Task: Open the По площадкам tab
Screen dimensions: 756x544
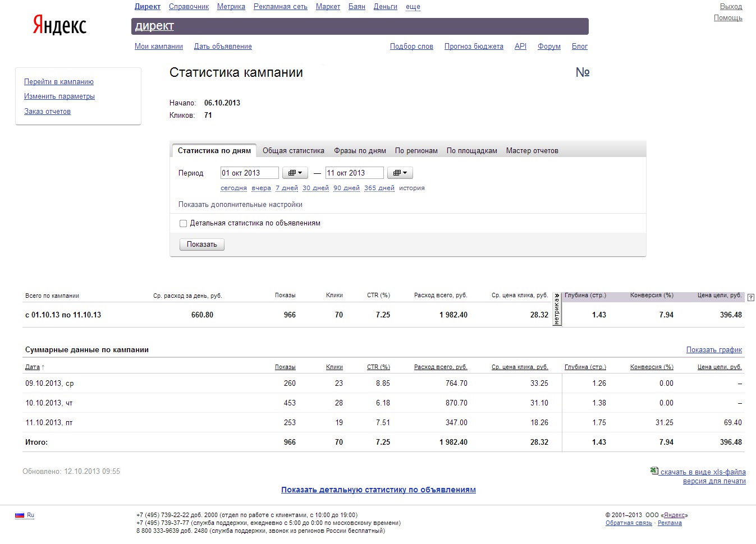Action: [x=472, y=150]
